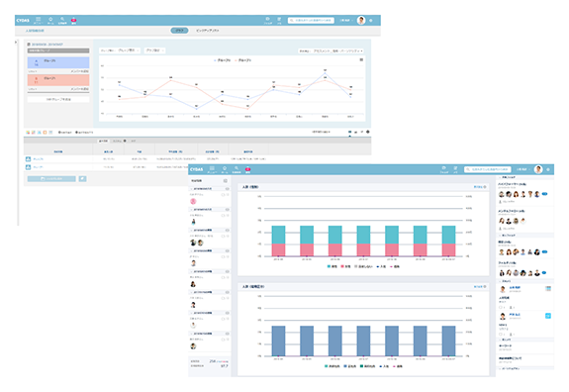
Task: Click the calendar date range above the group list
Action: click(45, 45)
